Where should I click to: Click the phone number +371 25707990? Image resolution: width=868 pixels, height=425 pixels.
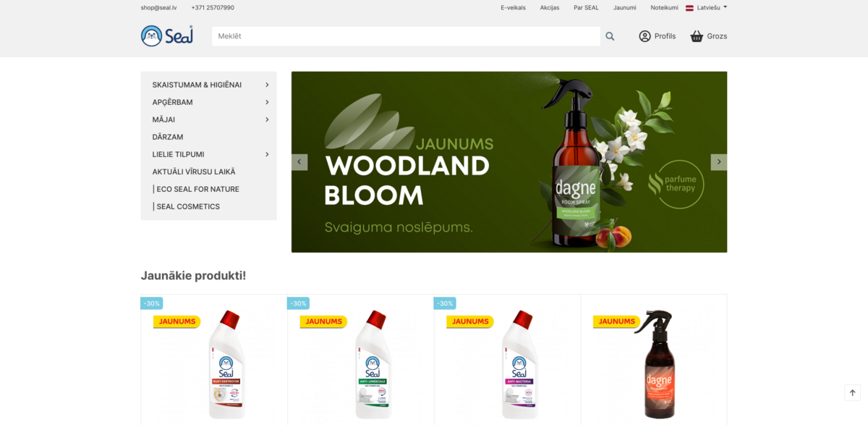(x=213, y=8)
